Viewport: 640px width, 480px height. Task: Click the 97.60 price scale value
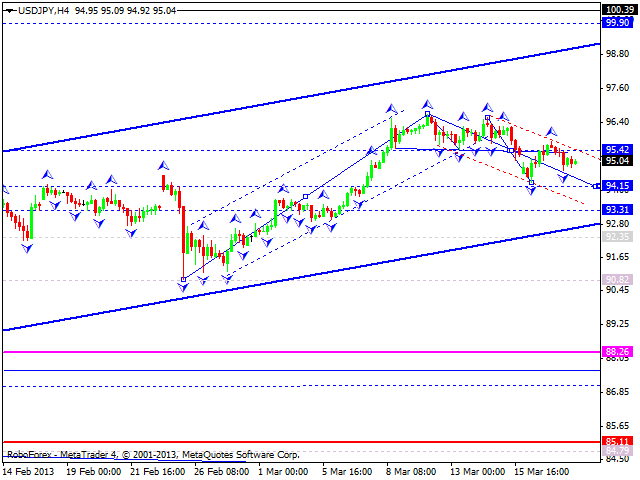pyautogui.click(x=617, y=88)
